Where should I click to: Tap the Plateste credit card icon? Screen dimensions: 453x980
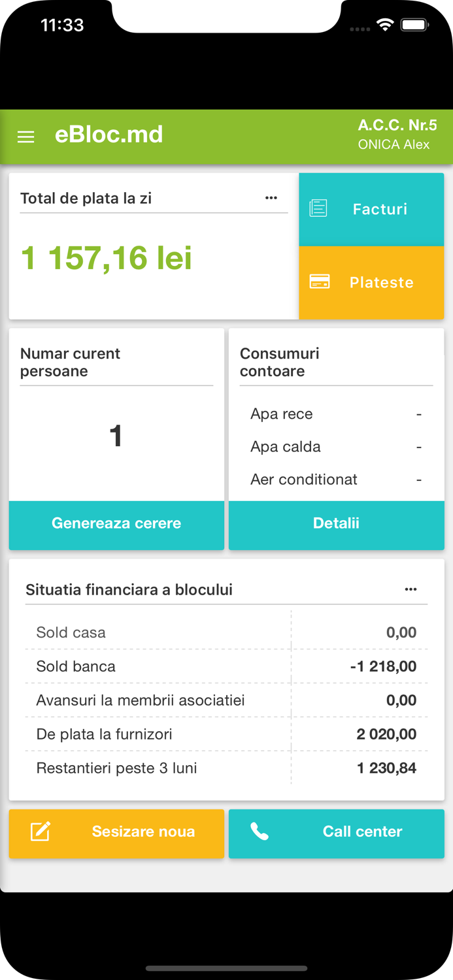[319, 282]
